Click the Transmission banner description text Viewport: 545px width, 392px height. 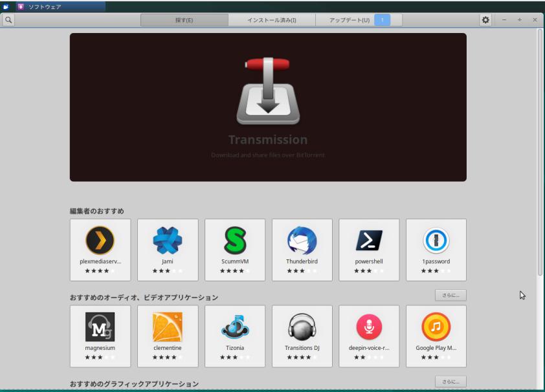268,155
